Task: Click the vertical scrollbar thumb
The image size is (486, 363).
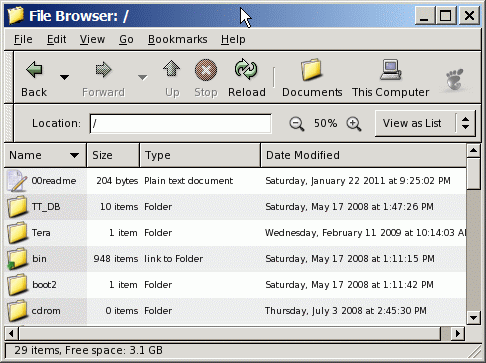Action: (x=473, y=174)
